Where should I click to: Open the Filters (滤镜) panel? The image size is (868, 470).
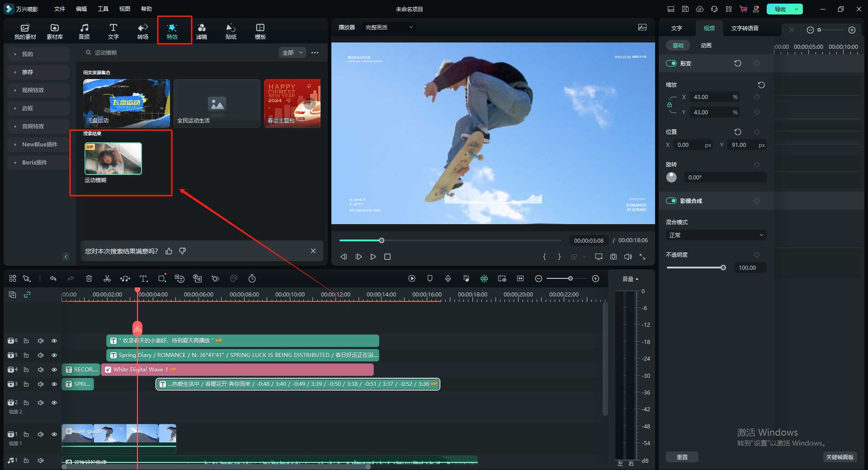tap(202, 31)
